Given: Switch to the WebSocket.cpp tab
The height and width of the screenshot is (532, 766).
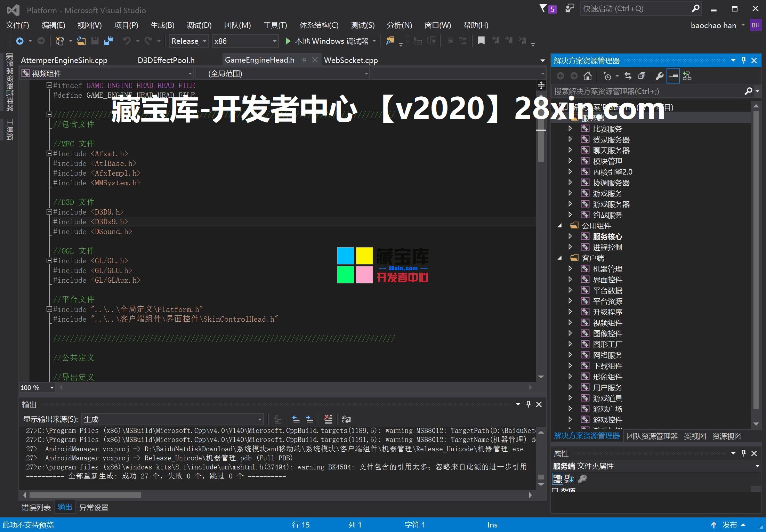Looking at the screenshot, I should point(351,60).
